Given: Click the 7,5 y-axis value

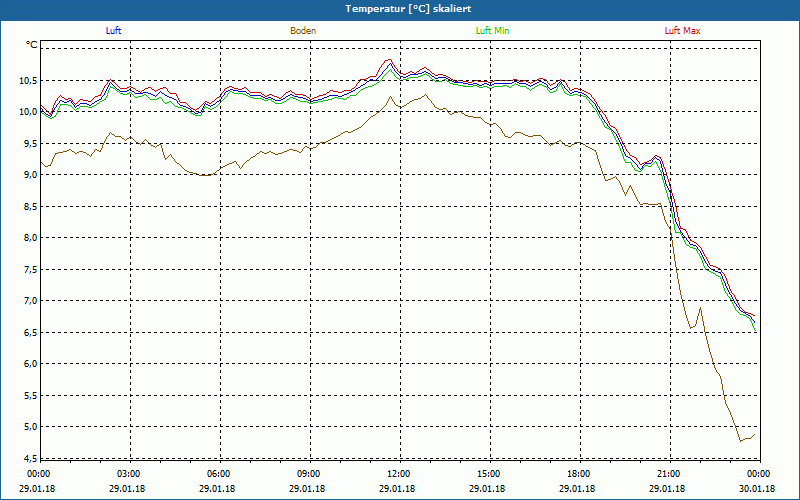Looking at the screenshot, I should click(30, 269).
